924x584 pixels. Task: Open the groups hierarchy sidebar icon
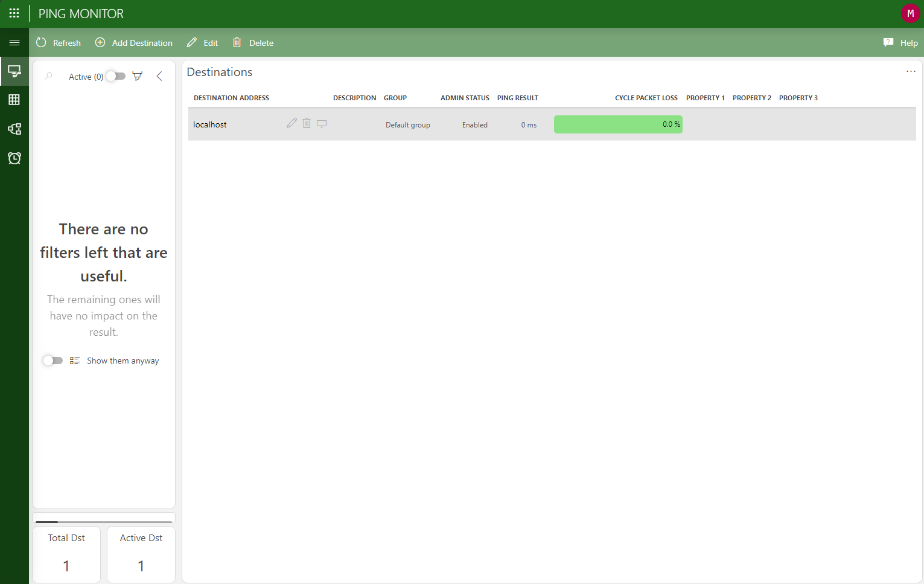point(14,129)
